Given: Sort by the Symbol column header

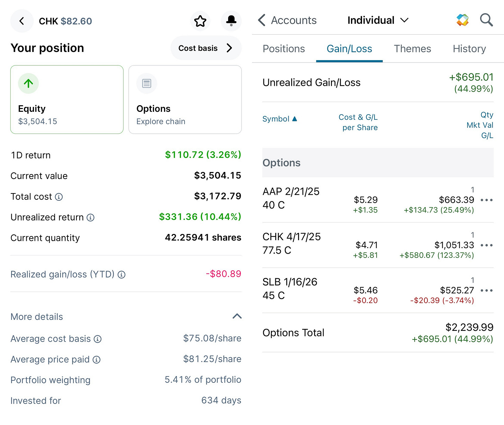Looking at the screenshot, I should pyautogui.click(x=280, y=119).
